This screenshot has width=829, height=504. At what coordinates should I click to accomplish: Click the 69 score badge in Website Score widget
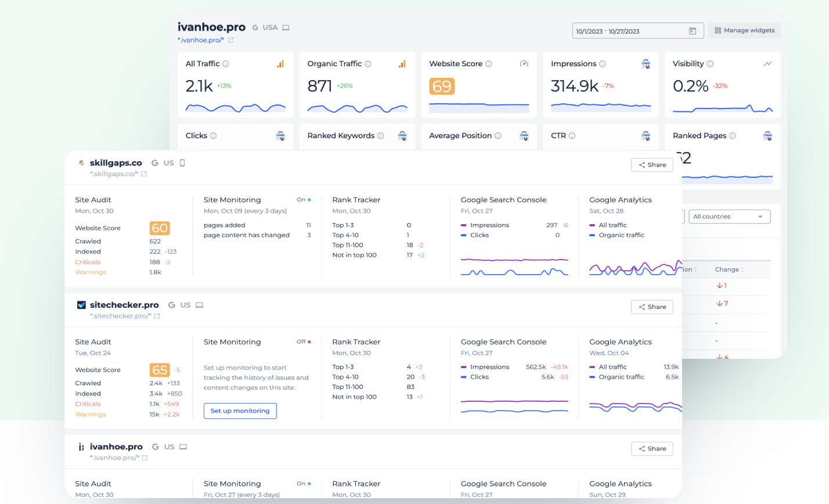[442, 87]
